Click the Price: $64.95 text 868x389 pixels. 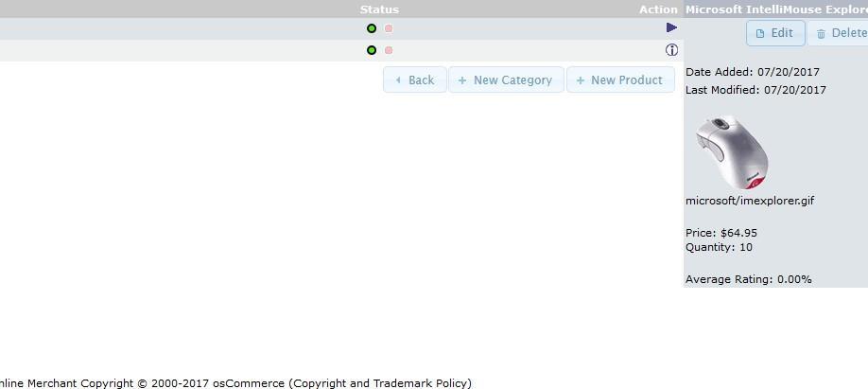point(721,233)
